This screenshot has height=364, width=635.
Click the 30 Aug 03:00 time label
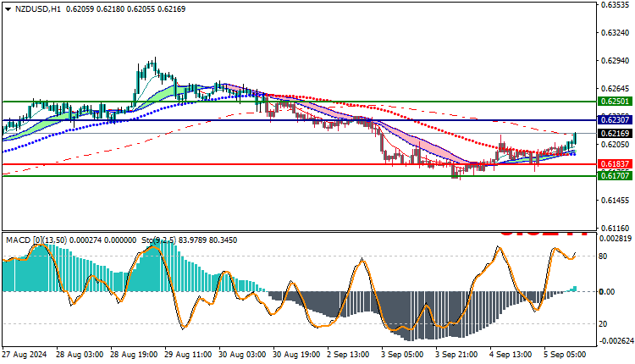coord(242,355)
